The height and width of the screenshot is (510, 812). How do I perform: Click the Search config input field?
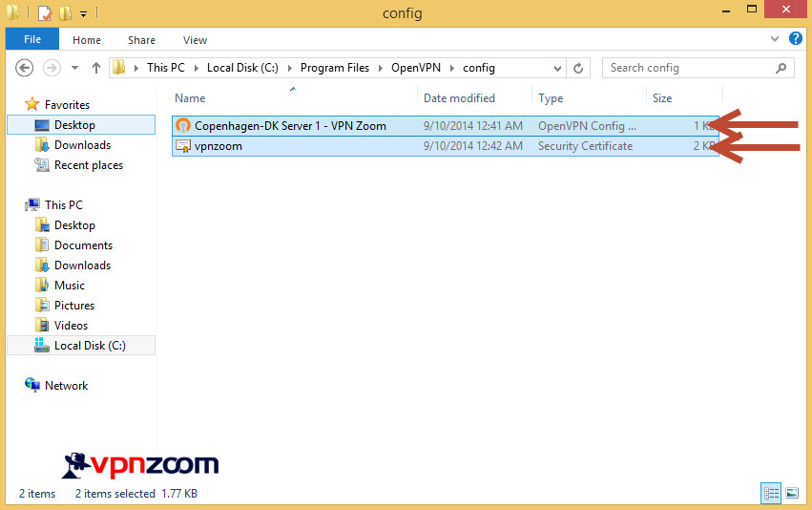[698, 68]
